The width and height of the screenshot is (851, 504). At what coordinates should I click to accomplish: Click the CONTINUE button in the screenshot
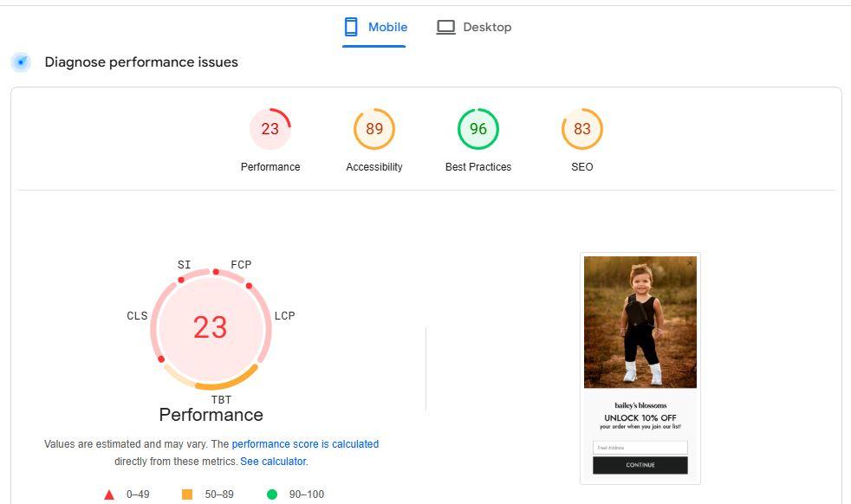pos(640,465)
